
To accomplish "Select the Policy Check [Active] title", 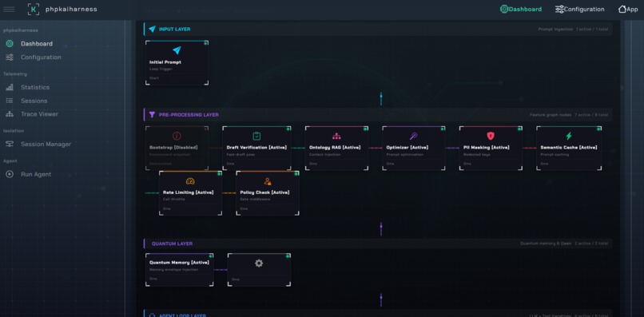I will tap(264, 192).
